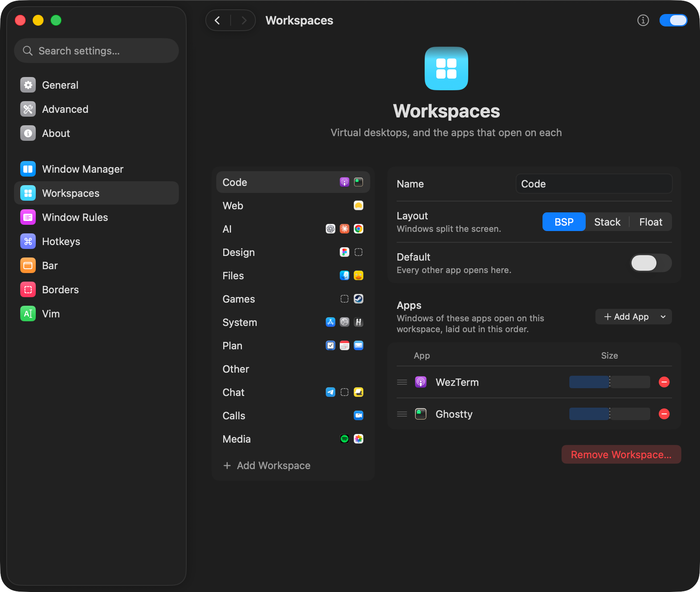700x592 pixels.
Task: Click the drag handle for the WezTerm row
Action: [402, 382]
